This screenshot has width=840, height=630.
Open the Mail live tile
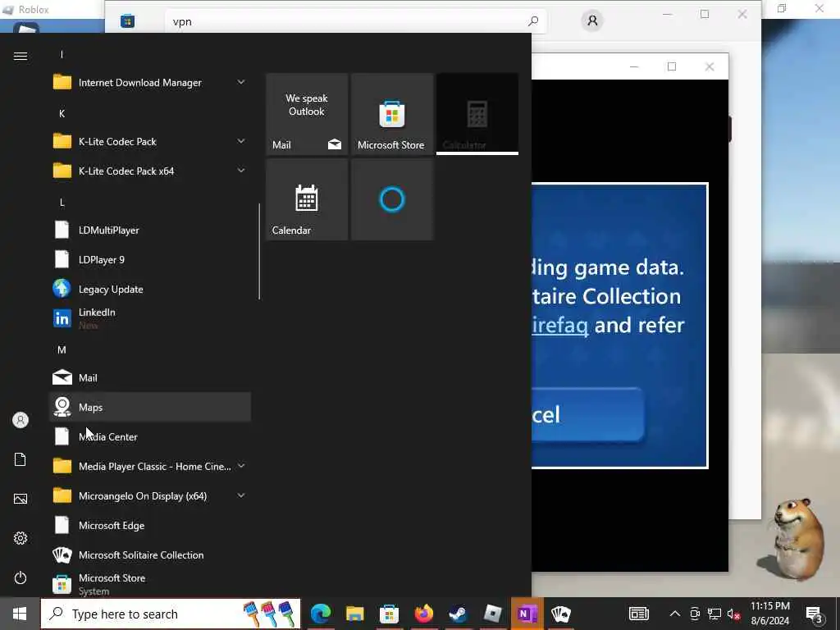(307, 114)
